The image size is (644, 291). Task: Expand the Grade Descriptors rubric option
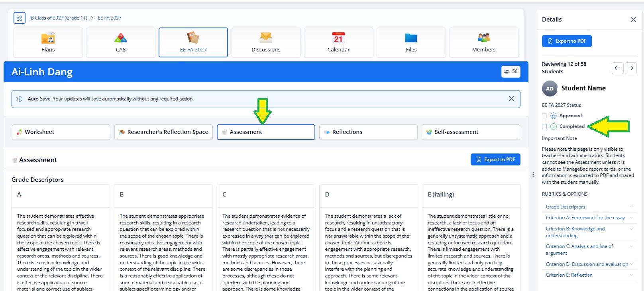click(589, 207)
